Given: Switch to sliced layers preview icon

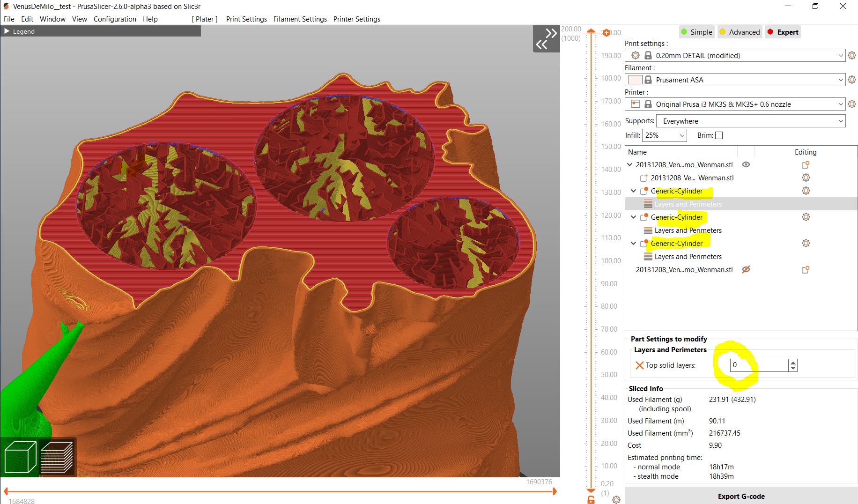Looking at the screenshot, I should click(57, 457).
